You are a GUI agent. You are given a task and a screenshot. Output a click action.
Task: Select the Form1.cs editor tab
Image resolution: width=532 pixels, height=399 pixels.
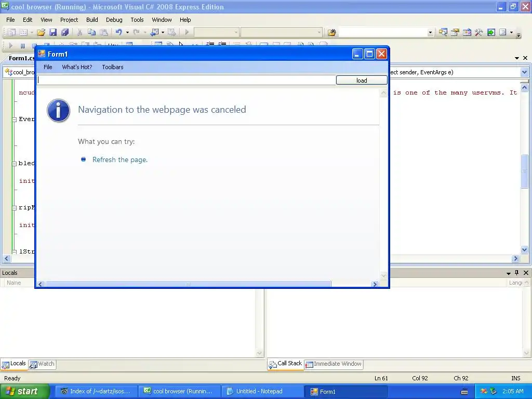(x=21, y=58)
